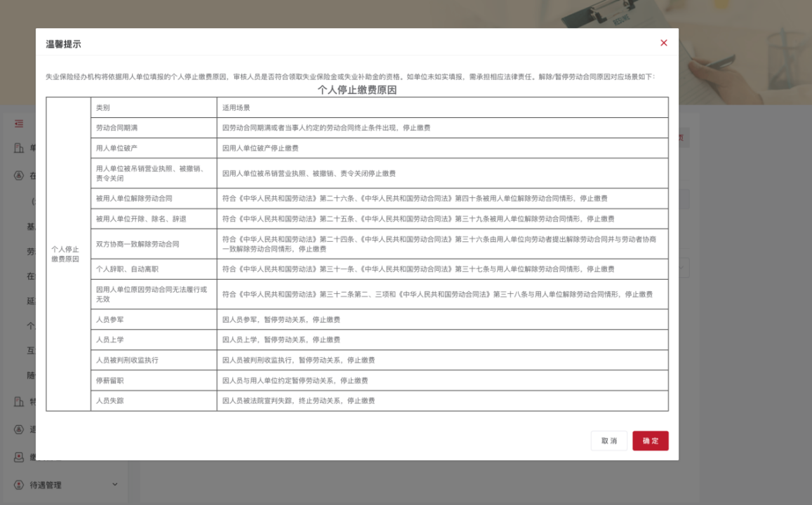Select the 人员上学 row
This screenshot has width=812, height=505.
click(154, 339)
